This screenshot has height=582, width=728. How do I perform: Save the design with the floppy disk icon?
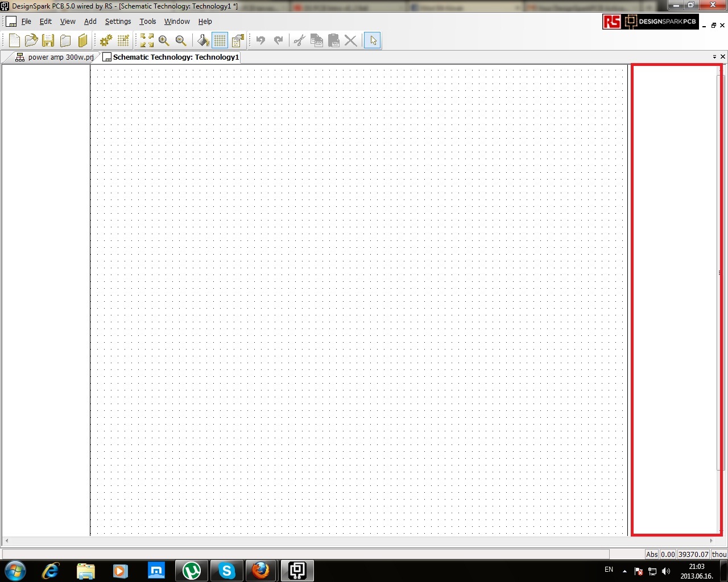pyautogui.click(x=48, y=40)
